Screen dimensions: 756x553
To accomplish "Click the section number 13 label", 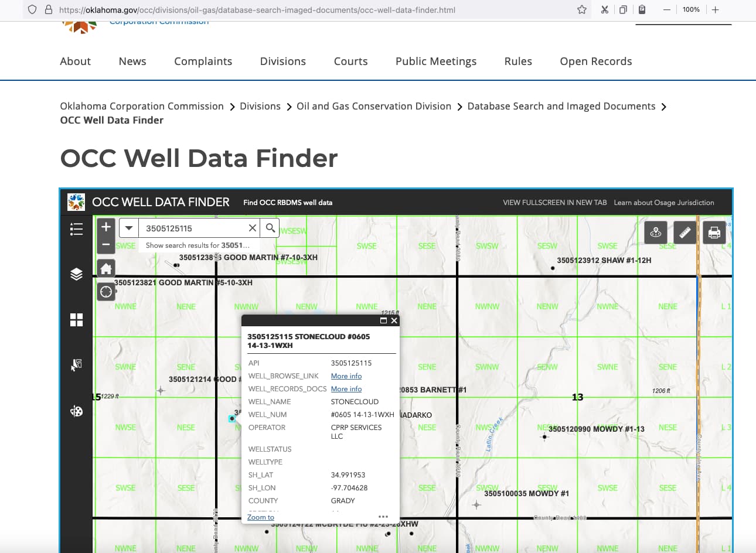I will pyautogui.click(x=577, y=397).
